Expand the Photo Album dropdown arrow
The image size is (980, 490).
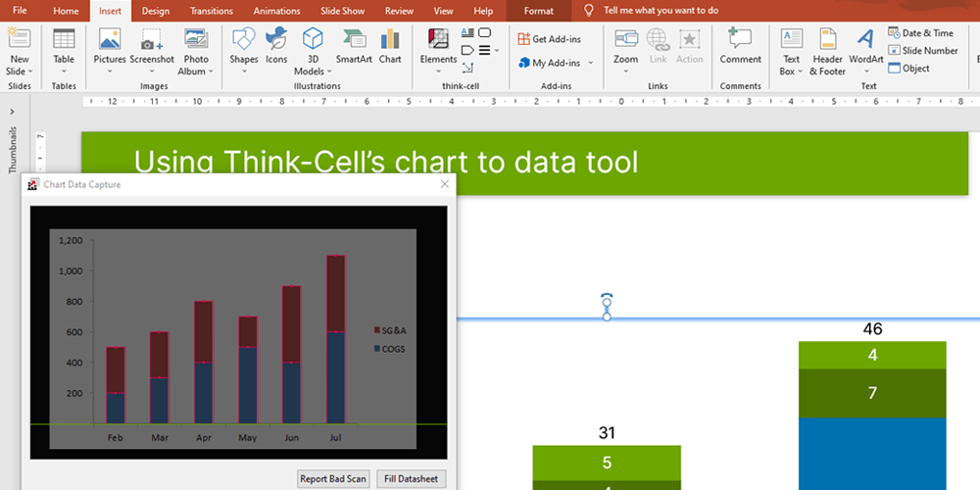(211, 72)
